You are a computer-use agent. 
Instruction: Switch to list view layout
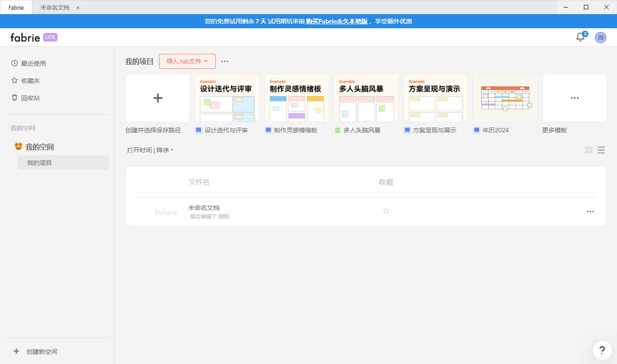click(x=601, y=150)
